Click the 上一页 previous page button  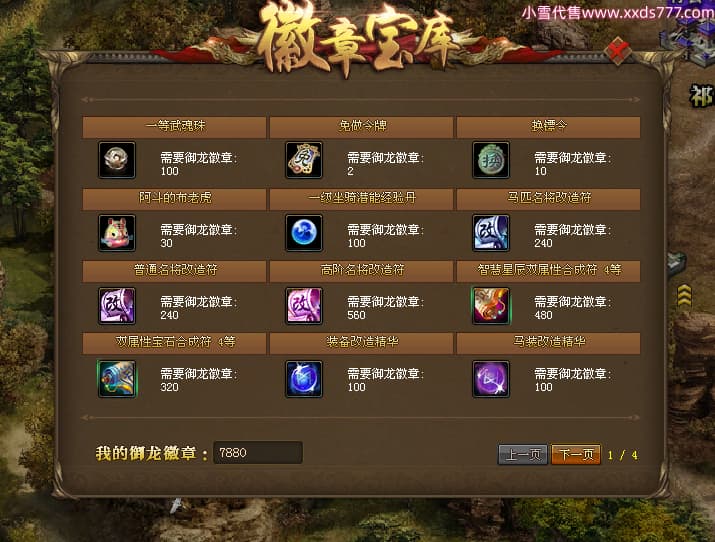click(523, 454)
